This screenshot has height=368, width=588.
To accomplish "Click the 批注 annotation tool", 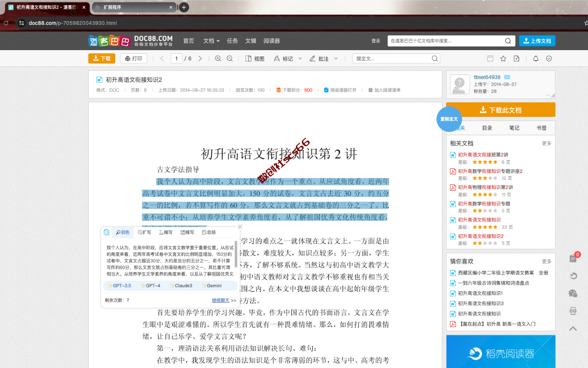I will pyautogui.click(x=319, y=58).
